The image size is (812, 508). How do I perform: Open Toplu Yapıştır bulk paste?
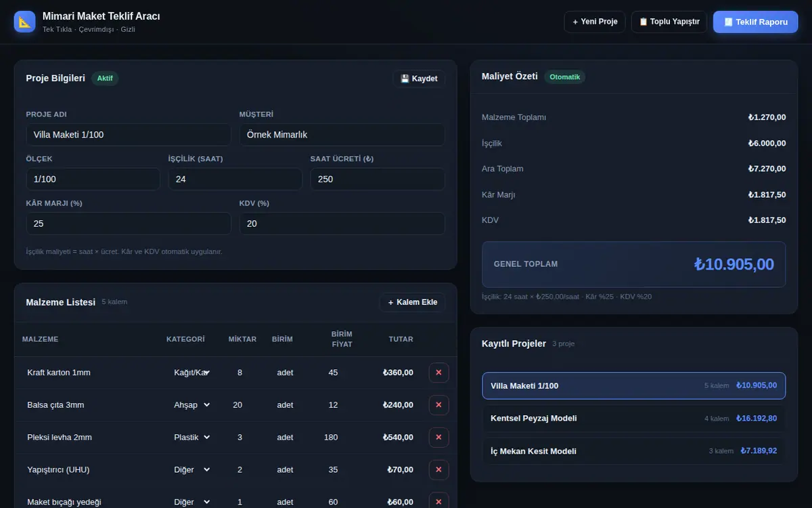click(669, 22)
